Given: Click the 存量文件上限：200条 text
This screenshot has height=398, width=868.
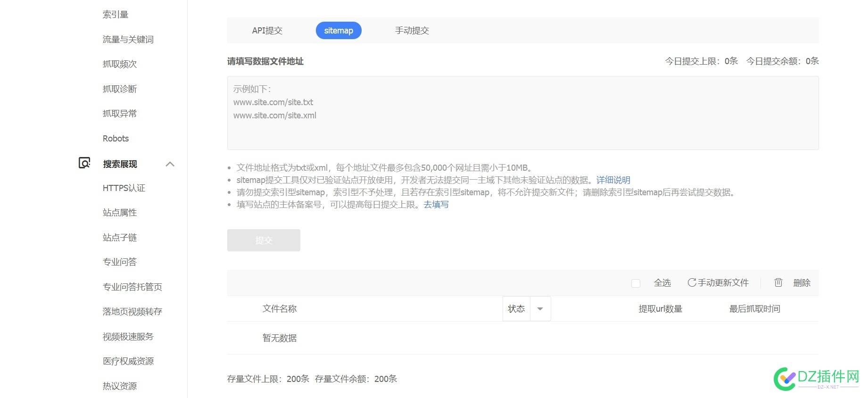Looking at the screenshot, I should (x=268, y=379).
